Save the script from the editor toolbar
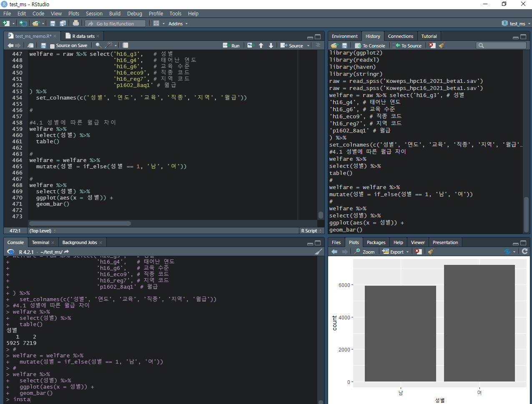Image resolution: width=532 pixels, height=404 pixels. [x=43, y=45]
